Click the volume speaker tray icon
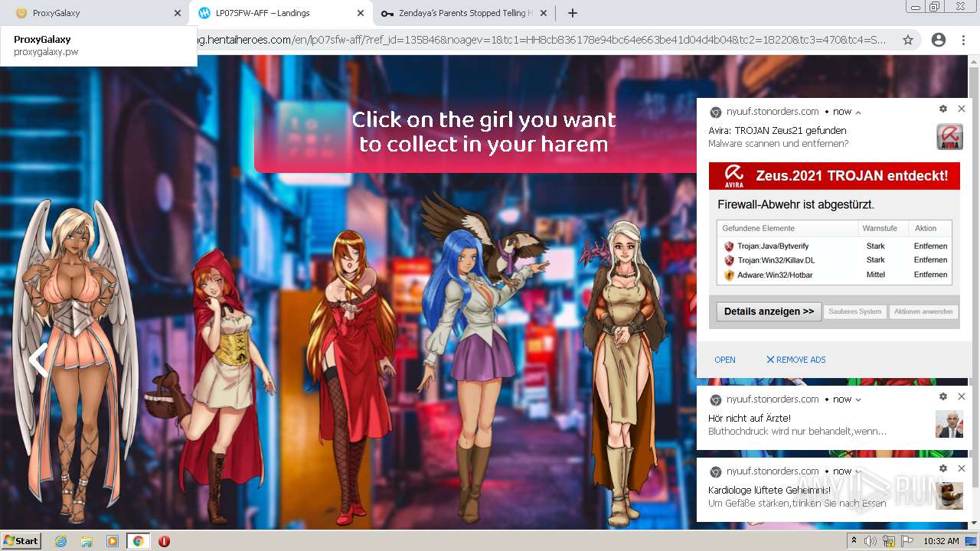 click(x=870, y=541)
